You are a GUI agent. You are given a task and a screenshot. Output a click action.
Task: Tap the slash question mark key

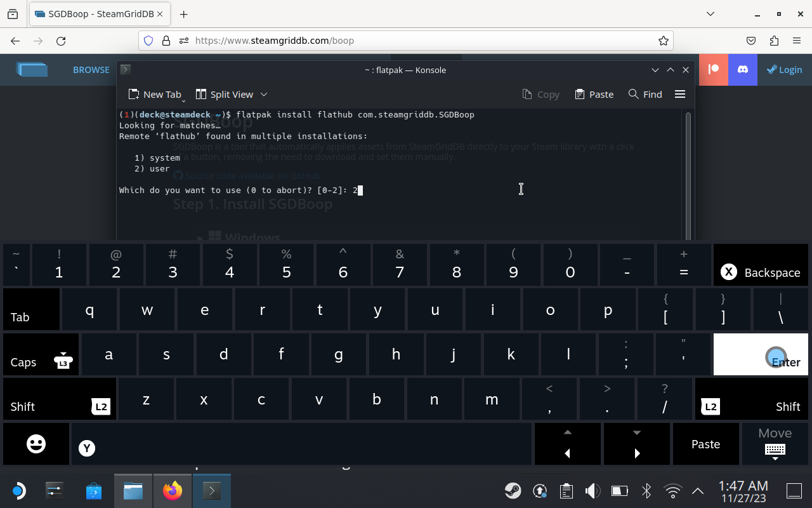(x=665, y=399)
